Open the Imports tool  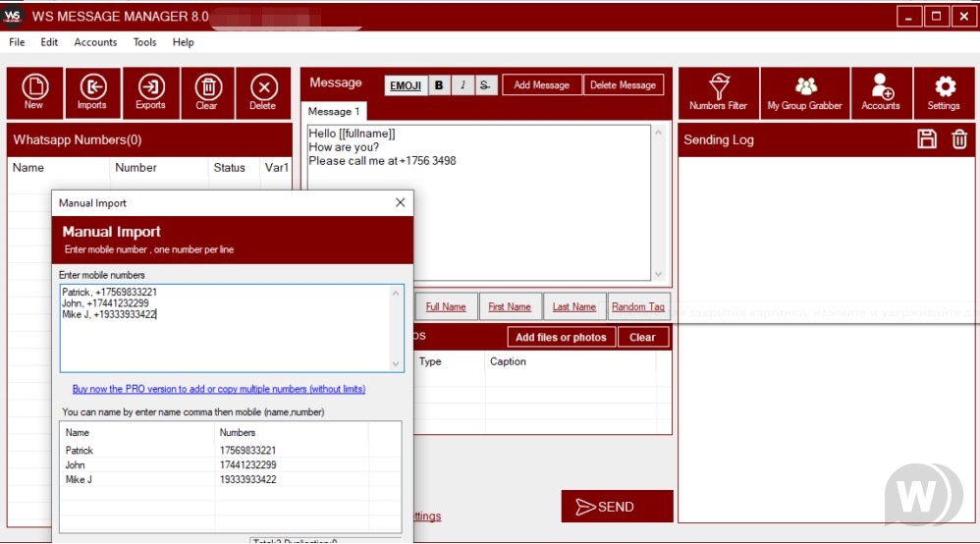point(92,92)
